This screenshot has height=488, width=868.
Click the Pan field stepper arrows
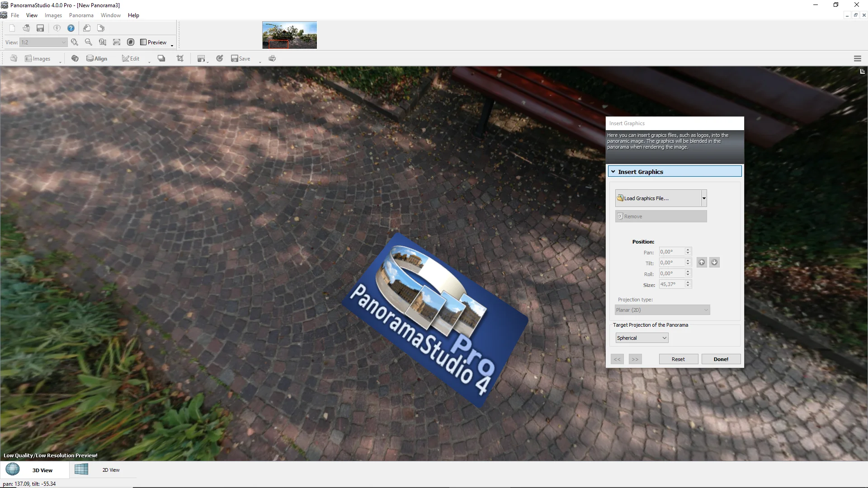[x=688, y=251]
